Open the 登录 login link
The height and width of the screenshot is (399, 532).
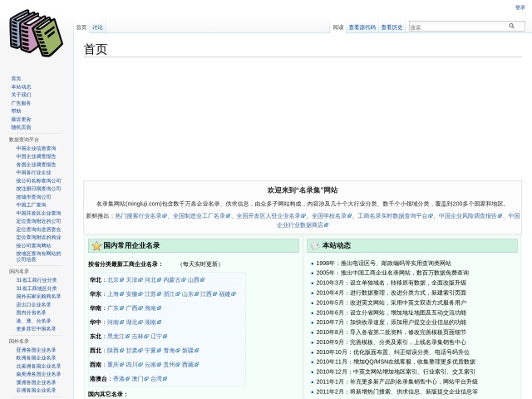520,7
